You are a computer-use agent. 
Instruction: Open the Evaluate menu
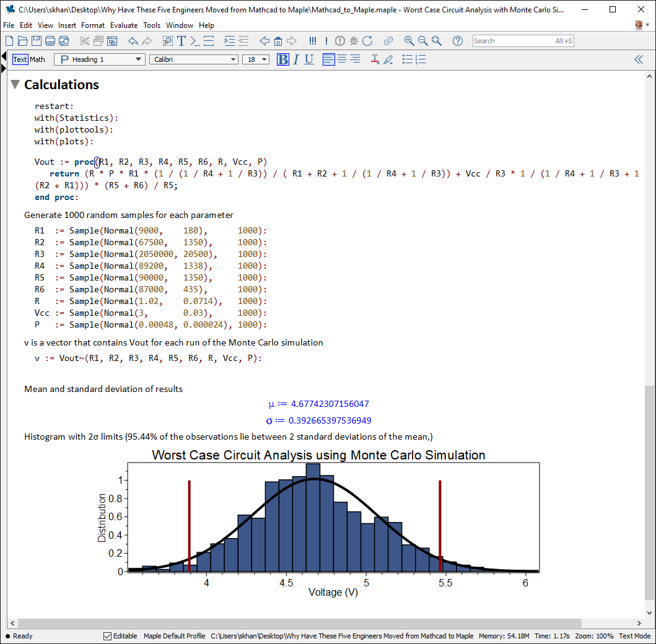click(124, 25)
